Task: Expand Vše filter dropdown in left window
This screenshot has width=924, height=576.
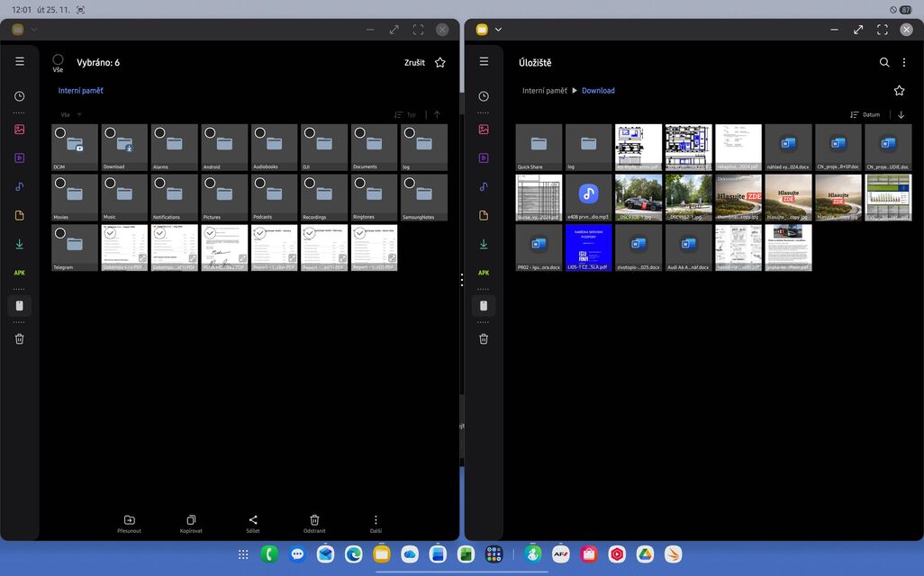Action: pyautogui.click(x=70, y=115)
